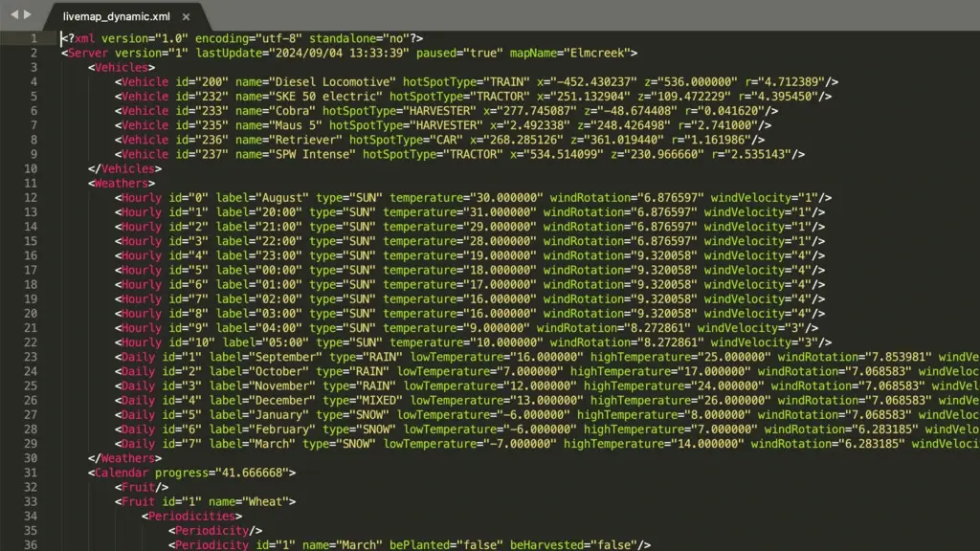Screen dimensions: 980x551
Task: Click the opening Weathers tag
Action: pyautogui.click(x=122, y=183)
